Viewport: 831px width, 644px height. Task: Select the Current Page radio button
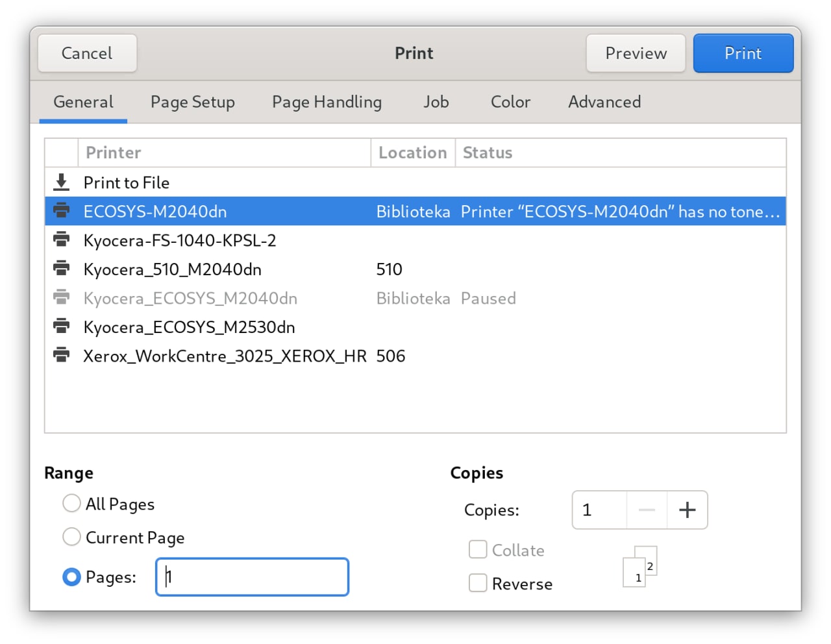click(x=71, y=537)
